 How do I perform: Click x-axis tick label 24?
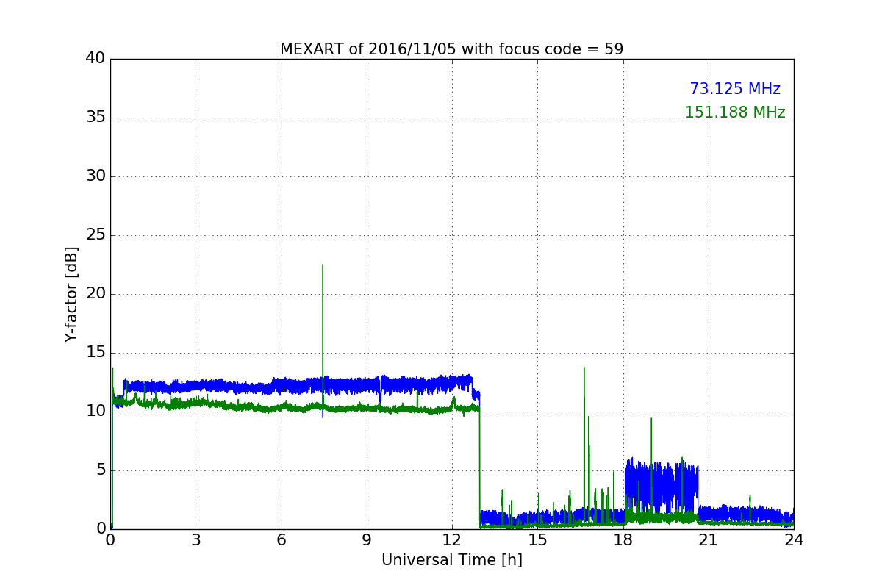[x=794, y=540]
